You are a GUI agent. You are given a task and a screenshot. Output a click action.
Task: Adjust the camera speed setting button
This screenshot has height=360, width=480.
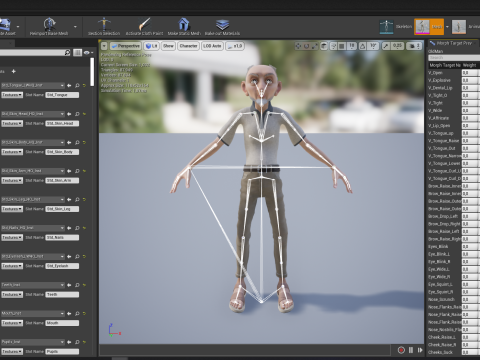click(414, 46)
